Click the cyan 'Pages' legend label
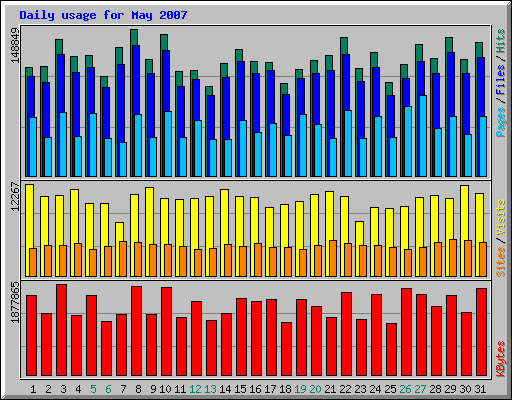The image size is (512, 400). [501, 122]
